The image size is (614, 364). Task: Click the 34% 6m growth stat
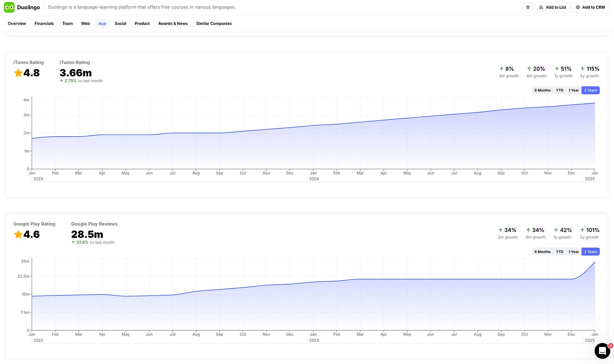pos(535,234)
